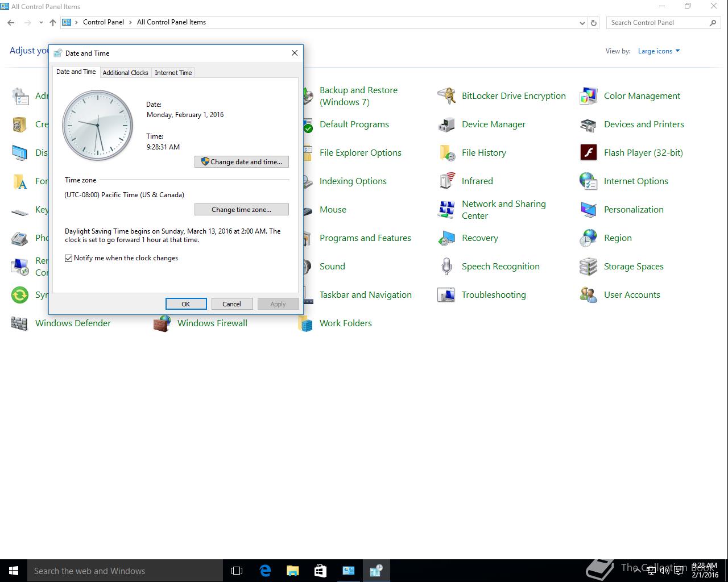
Task: Click the Search Control Panel field
Action: (x=657, y=23)
